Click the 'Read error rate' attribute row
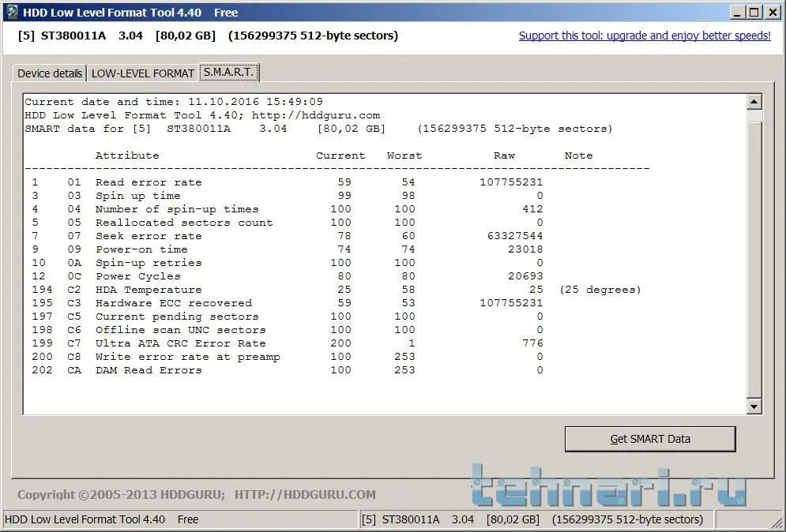 pyautogui.click(x=288, y=182)
